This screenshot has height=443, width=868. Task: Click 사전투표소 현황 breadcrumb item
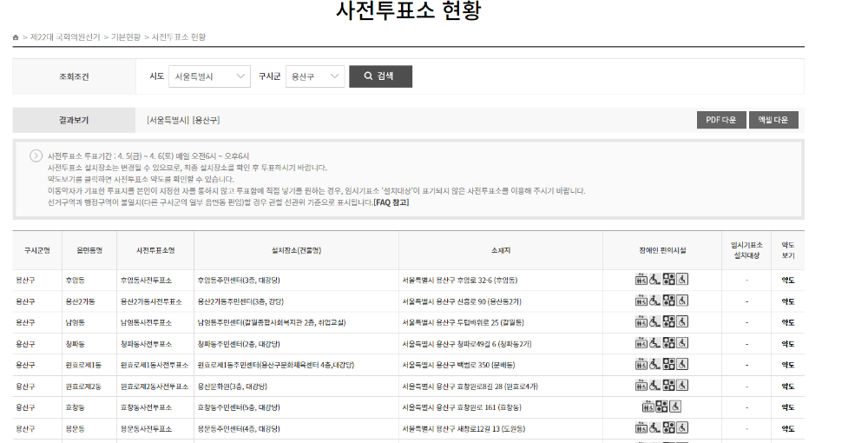(179, 37)
